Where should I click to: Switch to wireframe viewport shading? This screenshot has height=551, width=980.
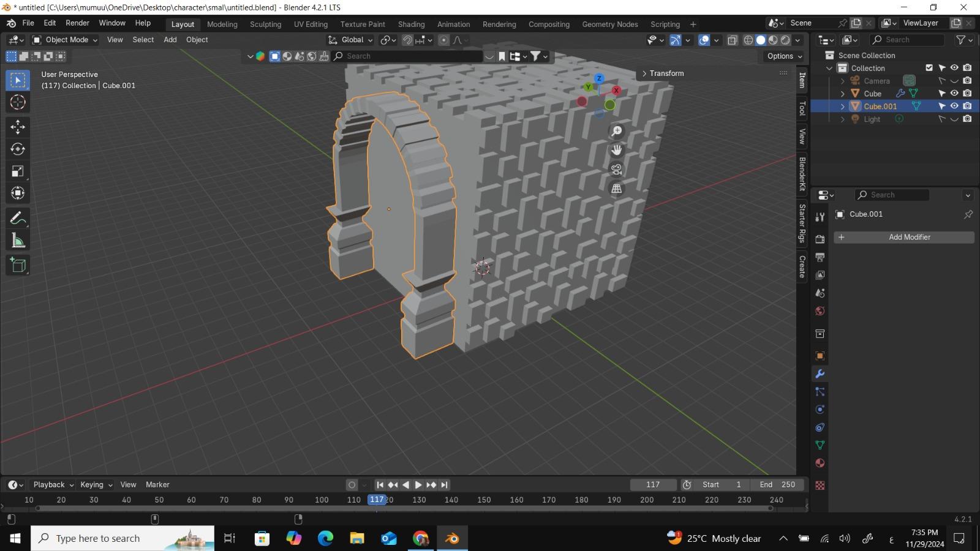748,40
